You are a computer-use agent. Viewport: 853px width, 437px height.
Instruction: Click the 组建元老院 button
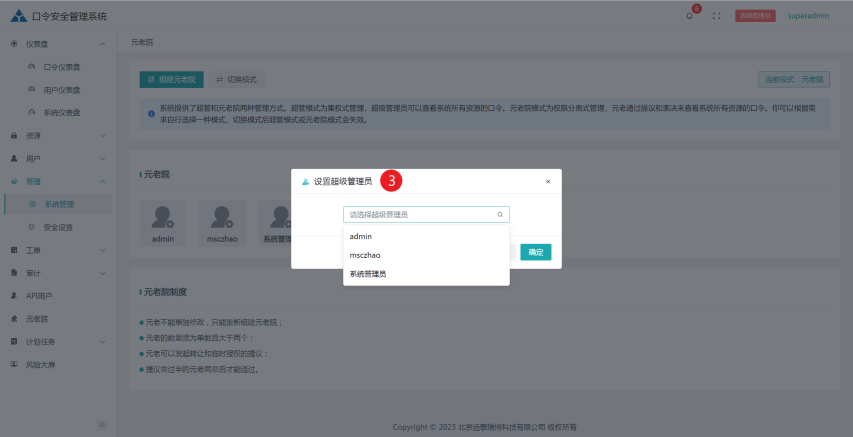click(x=172, y=78)
